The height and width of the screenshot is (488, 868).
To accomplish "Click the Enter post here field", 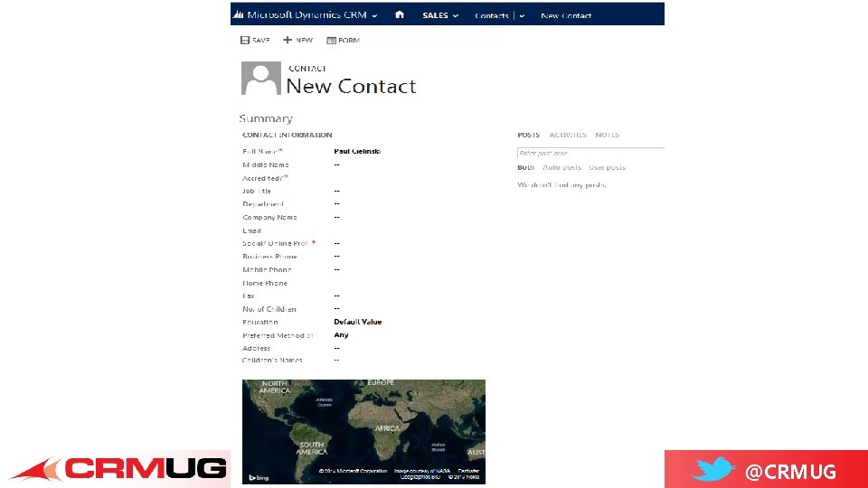I will click(590, 153).
